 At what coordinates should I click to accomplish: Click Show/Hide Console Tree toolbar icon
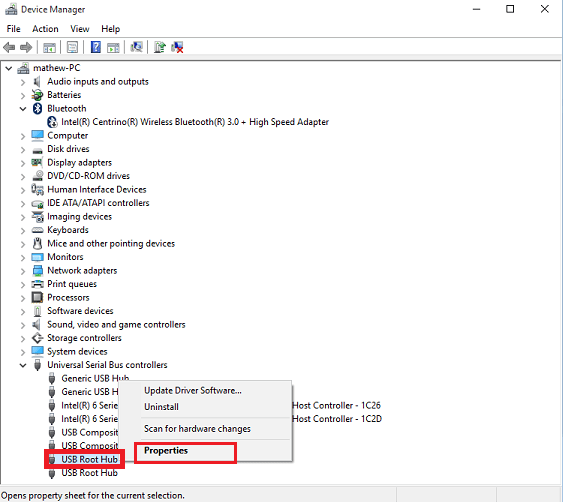[x=50, y=47]
